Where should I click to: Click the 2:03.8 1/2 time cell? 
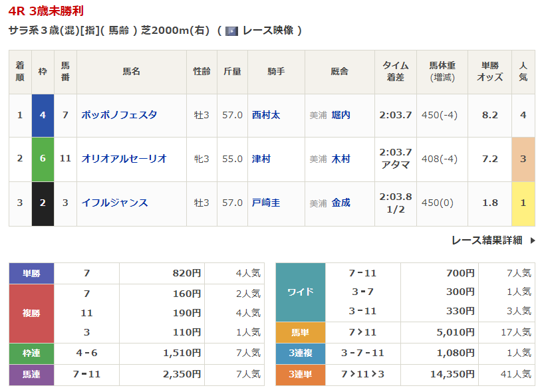coord(396,204)
